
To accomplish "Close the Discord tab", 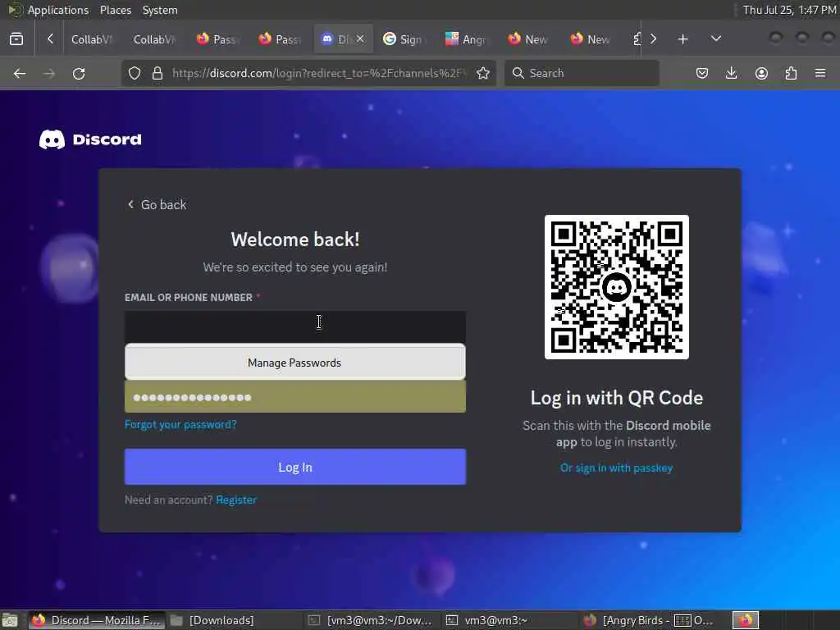I will pos(360,39).
